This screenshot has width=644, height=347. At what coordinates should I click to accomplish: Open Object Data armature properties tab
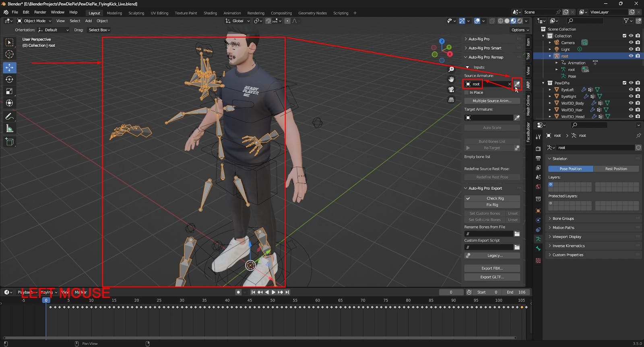click(538, 239)
